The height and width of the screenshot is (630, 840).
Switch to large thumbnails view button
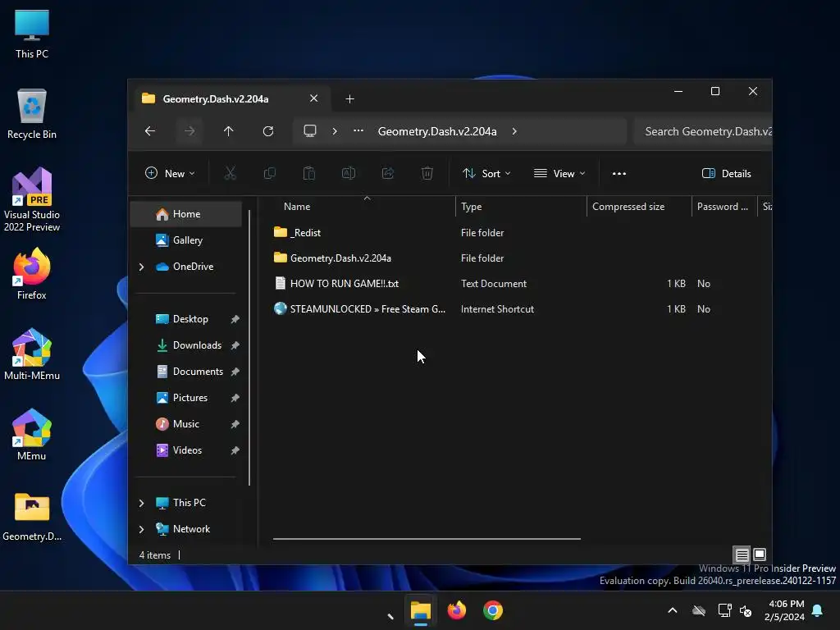[x=760, y=555]
